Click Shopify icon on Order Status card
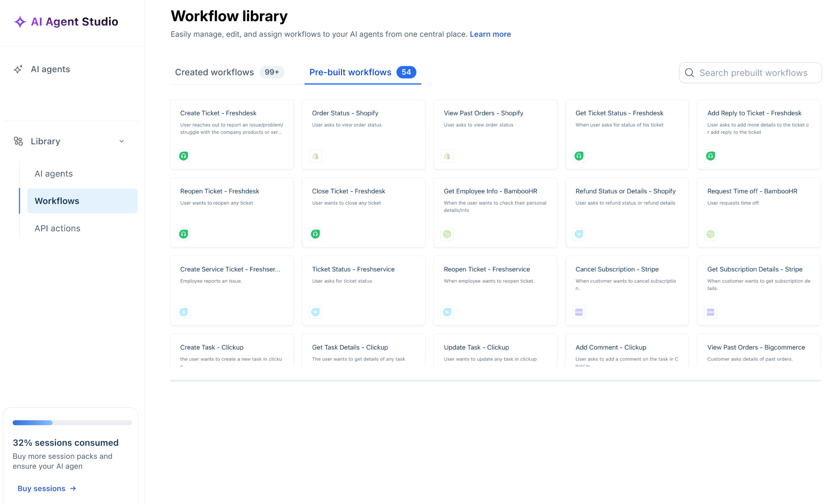This screenshot has height=504, width=832. tap(315, 156)
